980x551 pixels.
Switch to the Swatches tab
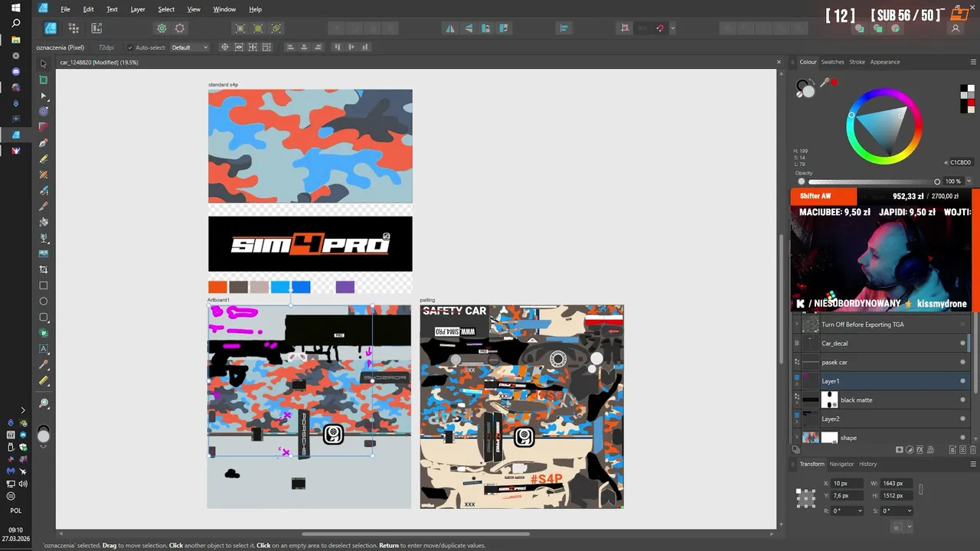(x=832, y=62)
